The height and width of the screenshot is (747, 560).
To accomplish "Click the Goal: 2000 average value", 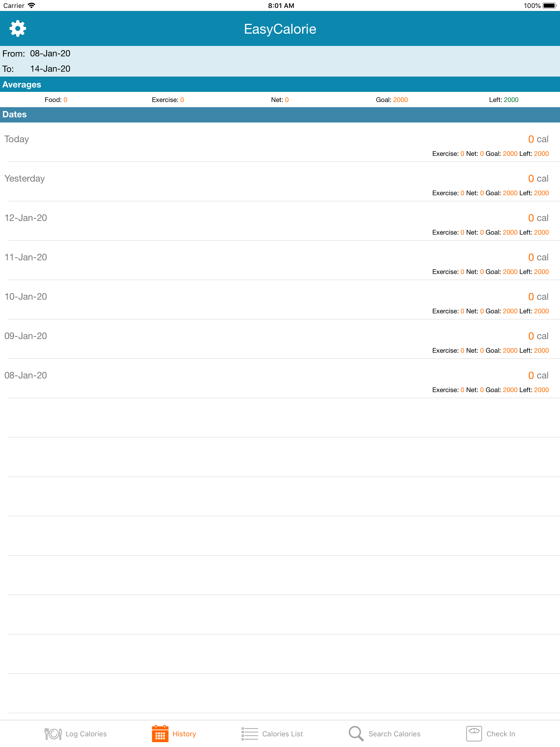I will click(x=392, y=100).
